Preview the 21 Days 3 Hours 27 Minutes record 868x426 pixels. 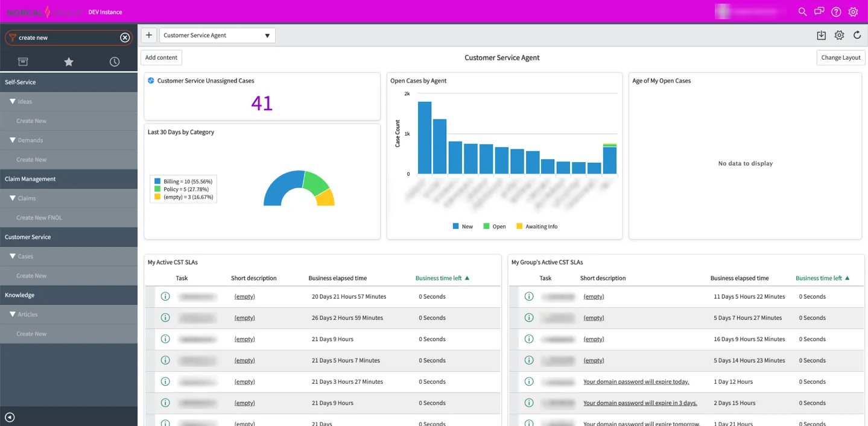pos(165,381)
